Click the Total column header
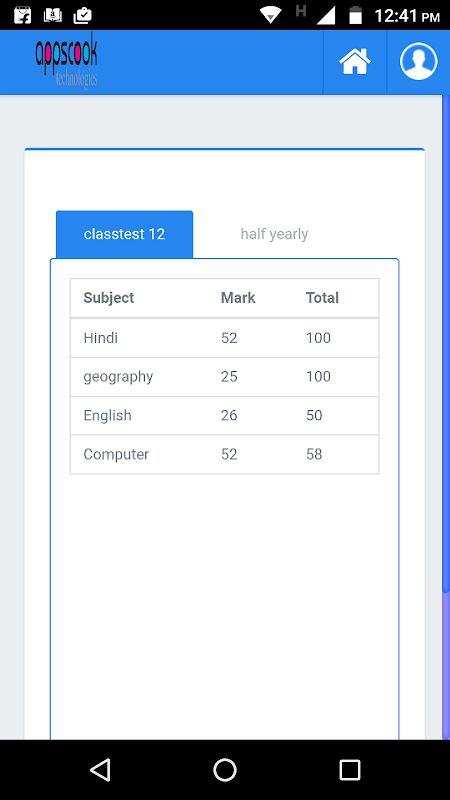Viewport: 450px width, 800px height. [322, 298]
